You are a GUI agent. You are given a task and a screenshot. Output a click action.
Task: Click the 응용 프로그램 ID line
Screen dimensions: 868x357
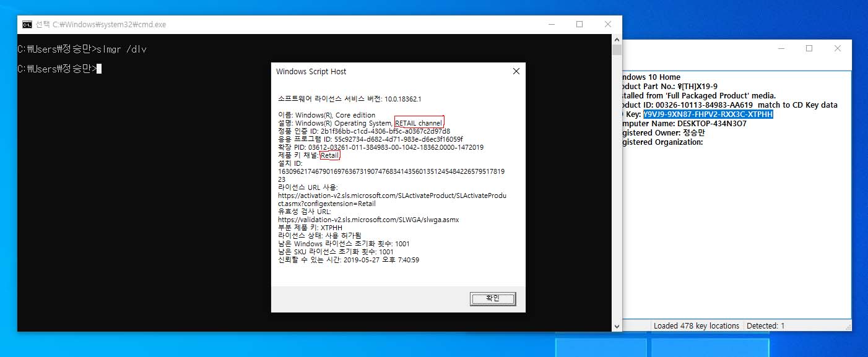point(370,139)
